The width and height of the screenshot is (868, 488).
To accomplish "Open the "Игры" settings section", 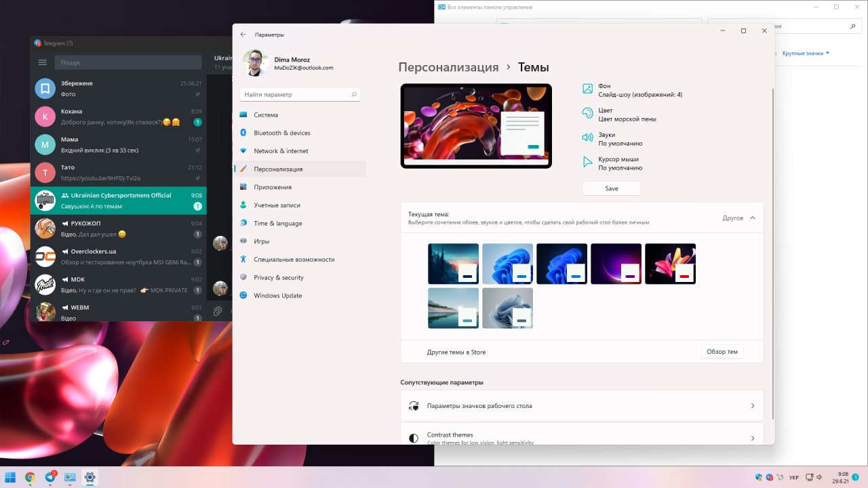I will point(299,241).
